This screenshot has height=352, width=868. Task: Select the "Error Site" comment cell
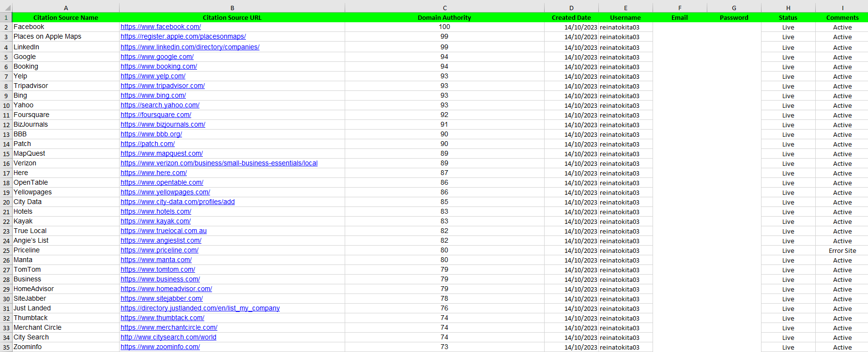842,250
